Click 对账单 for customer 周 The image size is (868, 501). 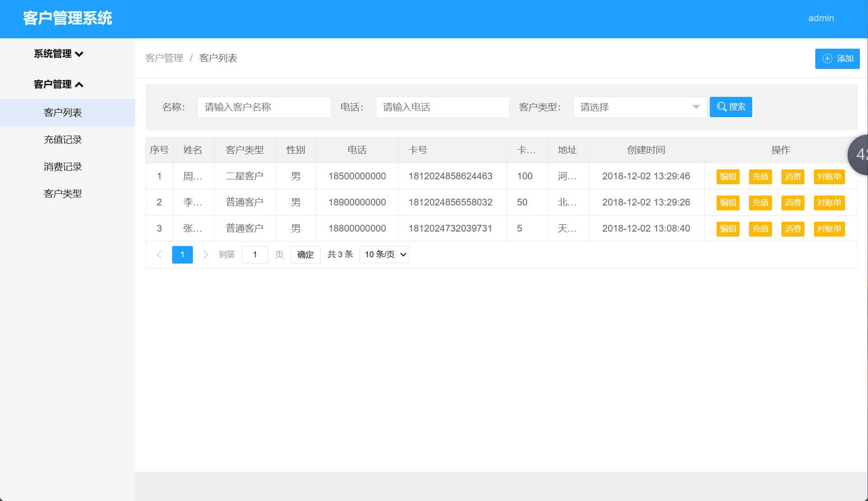829,176
